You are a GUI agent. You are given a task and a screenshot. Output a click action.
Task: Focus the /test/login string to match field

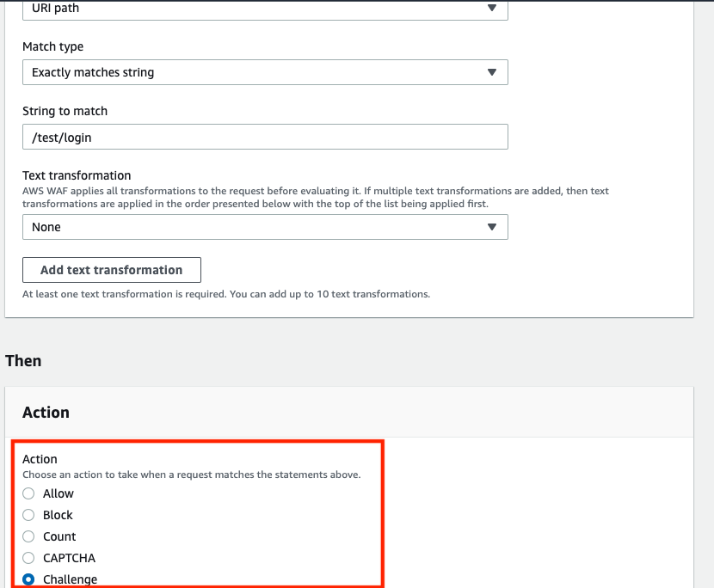click(265, 137)
